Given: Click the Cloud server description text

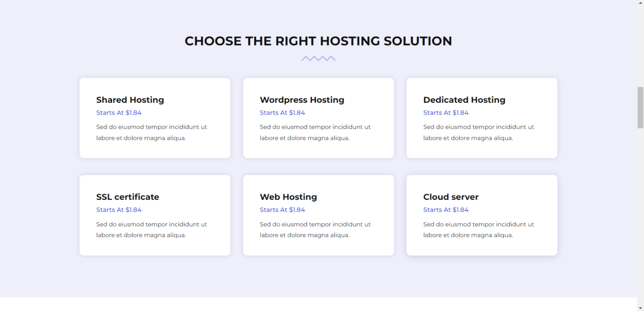Looking at the screenshot, I should (x=478, y=229).
